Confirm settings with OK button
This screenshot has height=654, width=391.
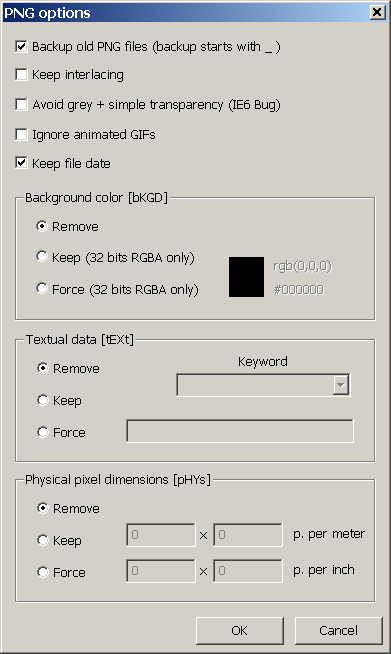coord(240,631)
